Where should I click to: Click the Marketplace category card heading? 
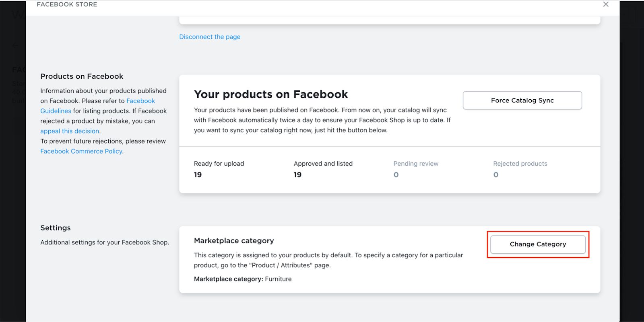[x=234, y=241]
